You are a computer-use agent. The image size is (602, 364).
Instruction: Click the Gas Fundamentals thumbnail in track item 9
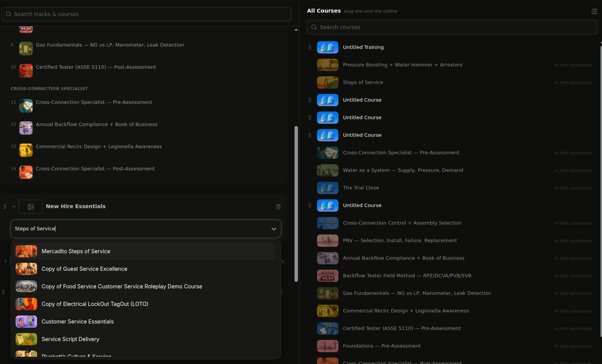pyautogui.click(x=26, y=49)
